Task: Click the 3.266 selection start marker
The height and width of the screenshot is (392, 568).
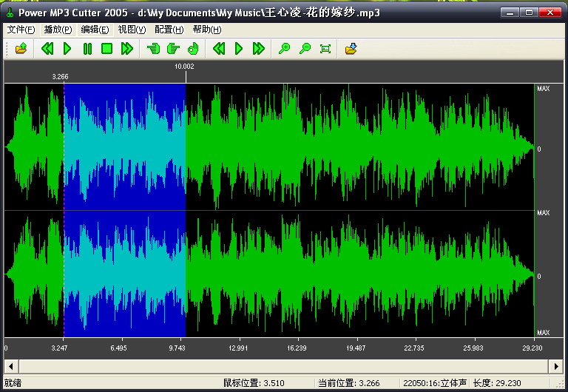Action: pos(61,76)
